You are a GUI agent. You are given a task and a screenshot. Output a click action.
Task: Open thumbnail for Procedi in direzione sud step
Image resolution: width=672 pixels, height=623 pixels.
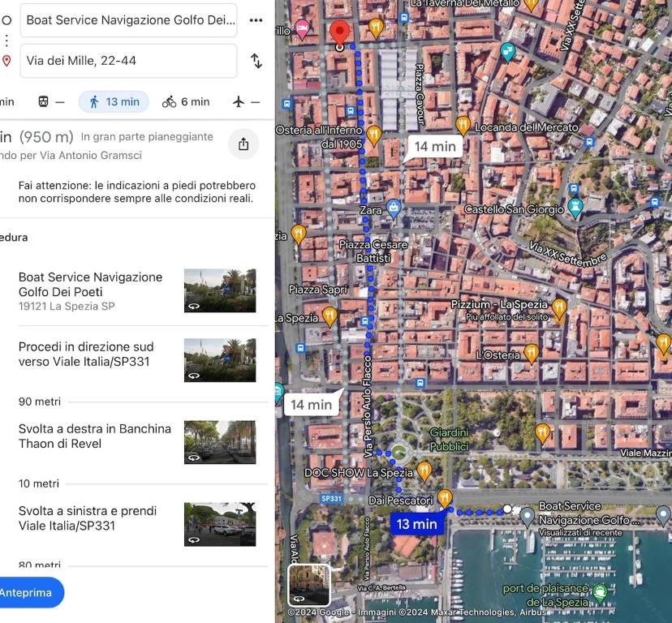(x=220, y=360)
